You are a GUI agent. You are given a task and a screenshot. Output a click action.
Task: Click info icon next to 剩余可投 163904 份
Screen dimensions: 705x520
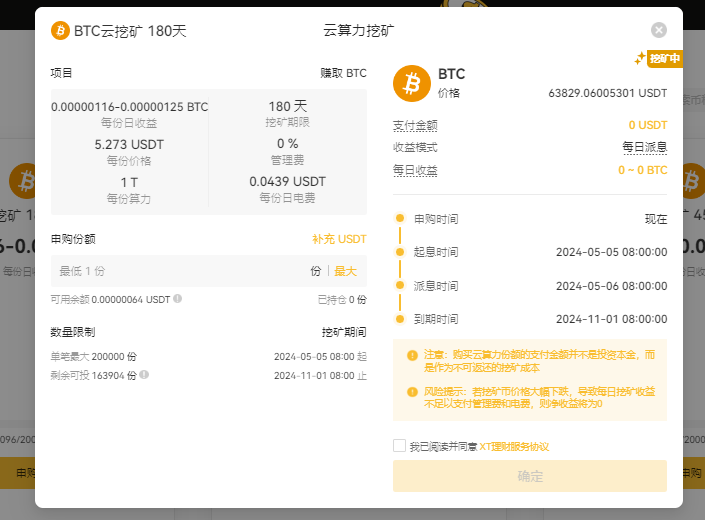coord(144,374)
